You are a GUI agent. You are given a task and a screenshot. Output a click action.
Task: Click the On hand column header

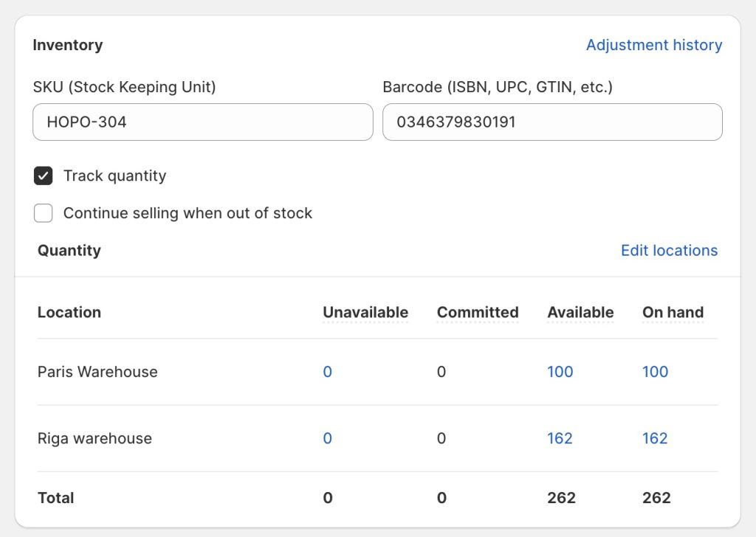click(x=672, y=313)
